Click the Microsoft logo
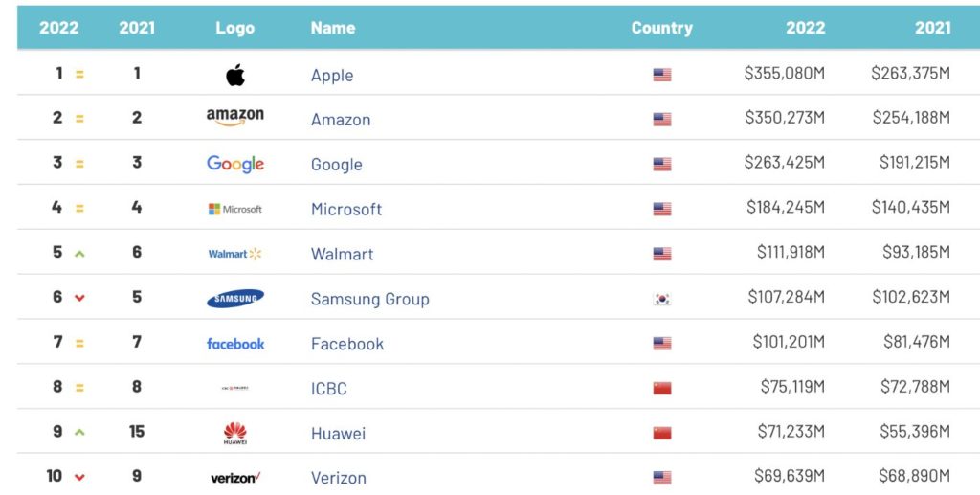Image resolution: width=980 pixels, height=495 pixels. (235, 209)
